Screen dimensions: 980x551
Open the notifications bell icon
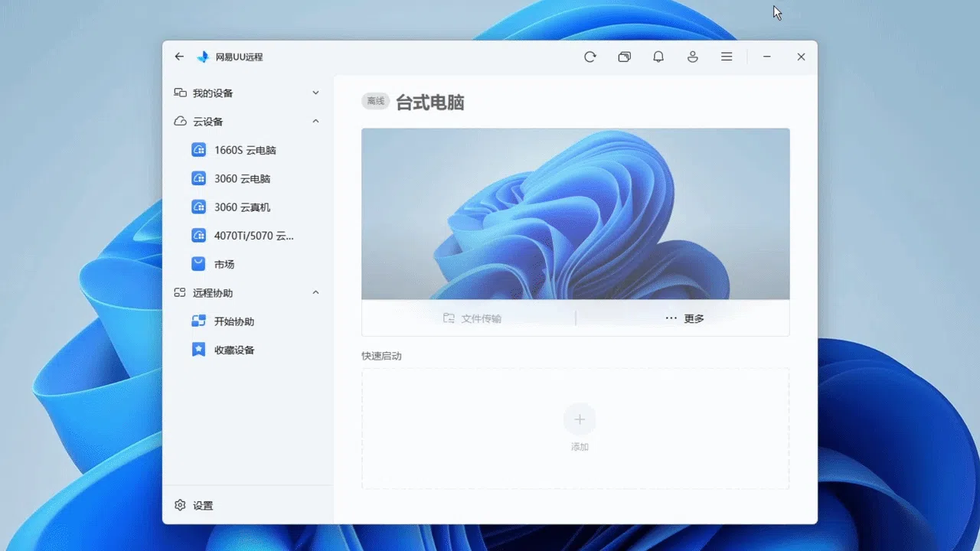tap(658, 57)
